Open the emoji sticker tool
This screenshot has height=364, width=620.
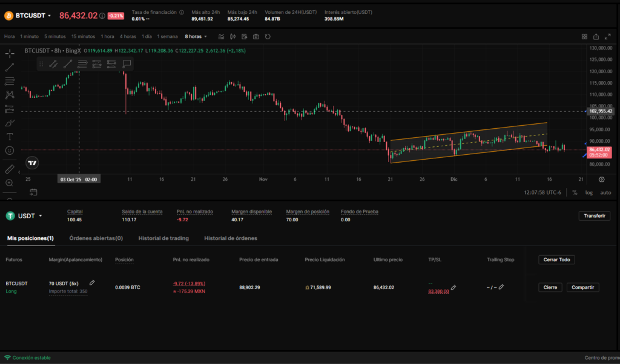[x=10, y=150]
